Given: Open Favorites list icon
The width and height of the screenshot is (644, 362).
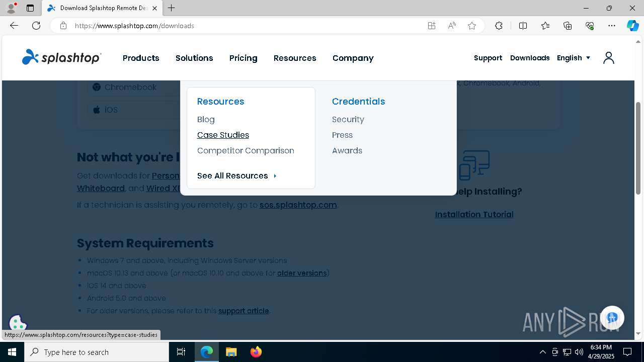Looking at the screenshot, I should click(545, 26).
